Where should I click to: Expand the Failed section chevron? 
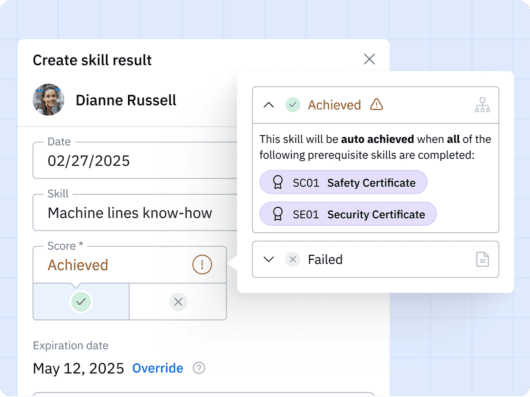point(269,259)
